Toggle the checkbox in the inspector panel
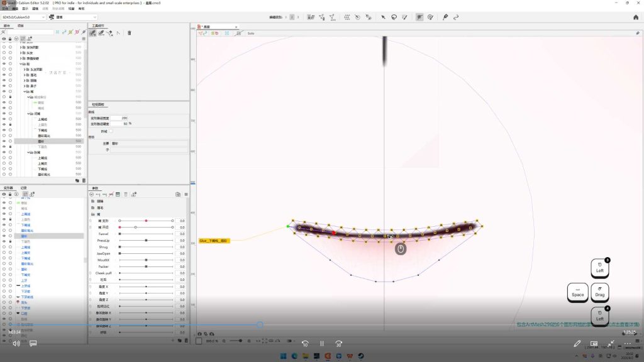 tap(111, 131)
